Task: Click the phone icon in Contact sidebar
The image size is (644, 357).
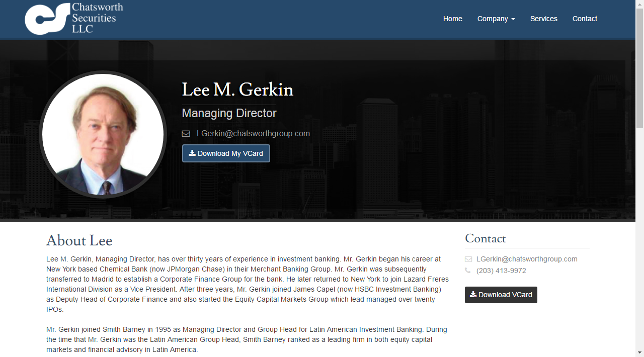Action: point(468,271)
